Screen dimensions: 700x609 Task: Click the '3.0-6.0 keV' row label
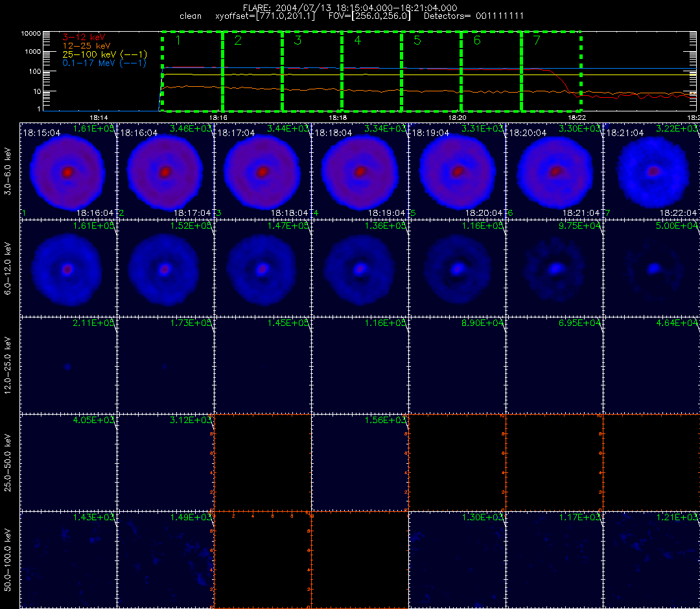click(x=8, y=172)
